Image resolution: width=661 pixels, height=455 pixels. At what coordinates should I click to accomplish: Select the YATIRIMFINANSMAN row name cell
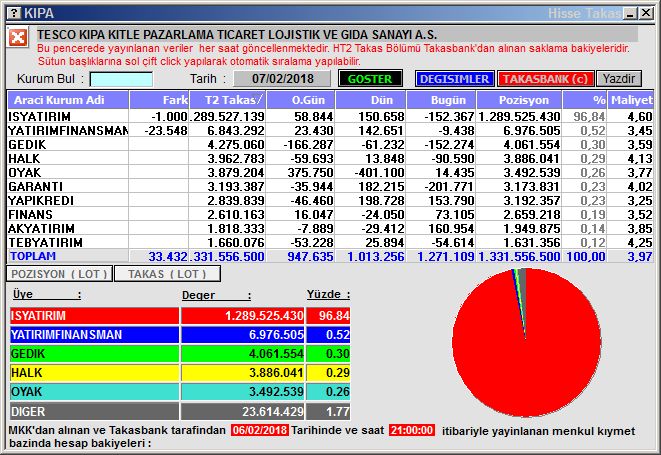coord(68,131)
